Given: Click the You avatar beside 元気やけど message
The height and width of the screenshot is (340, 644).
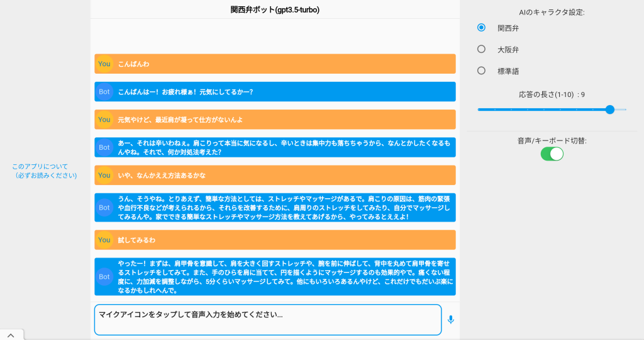Looking at the screenshot, I should pyautogui.click(x=104, y=120).
